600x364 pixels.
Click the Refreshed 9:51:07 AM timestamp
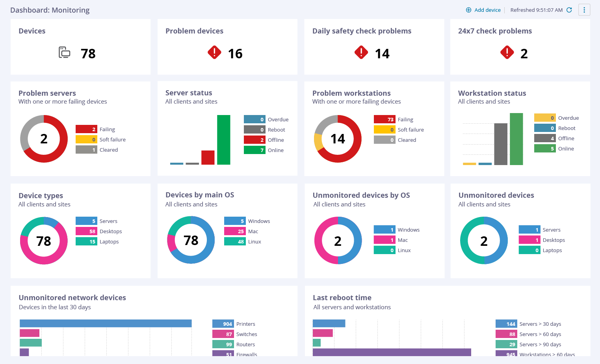click(x=537, y=10)
